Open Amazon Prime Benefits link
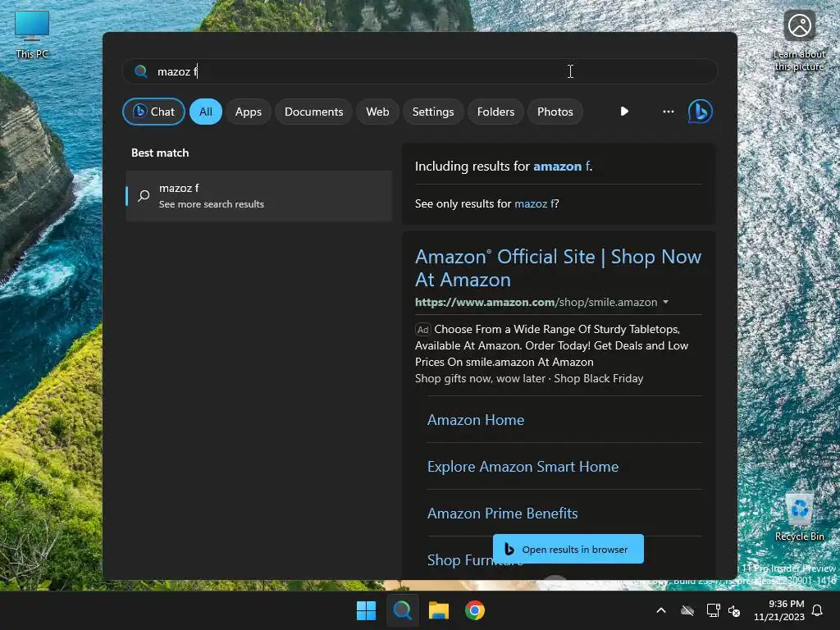 click(x=503, y=513)
